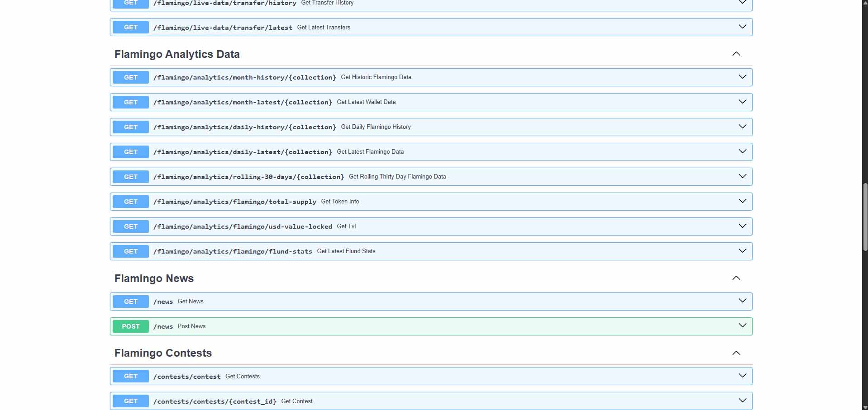Select month-history/{collection} path
Viewport: 868px width, 410px height.
[245, 77]
